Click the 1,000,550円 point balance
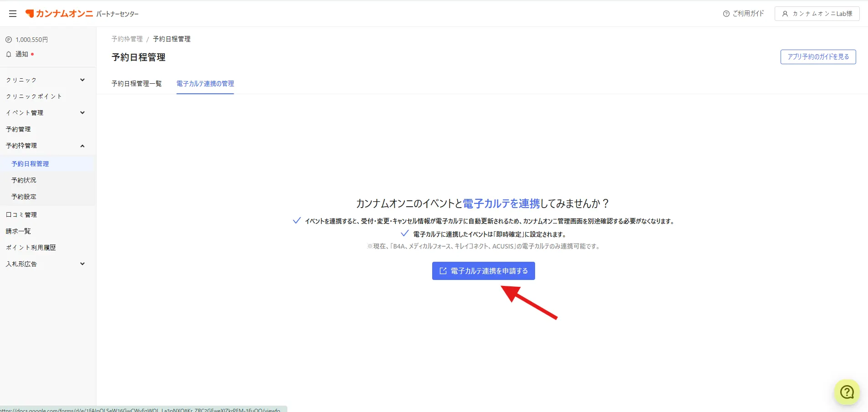This screenshot has width=868, height=412. [x=32, y=40]
